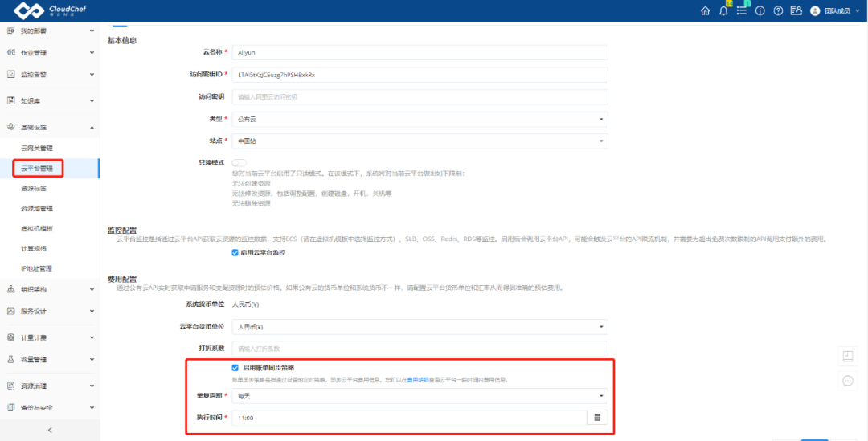Collapse the sidebar with left arrow

[50, 430]
